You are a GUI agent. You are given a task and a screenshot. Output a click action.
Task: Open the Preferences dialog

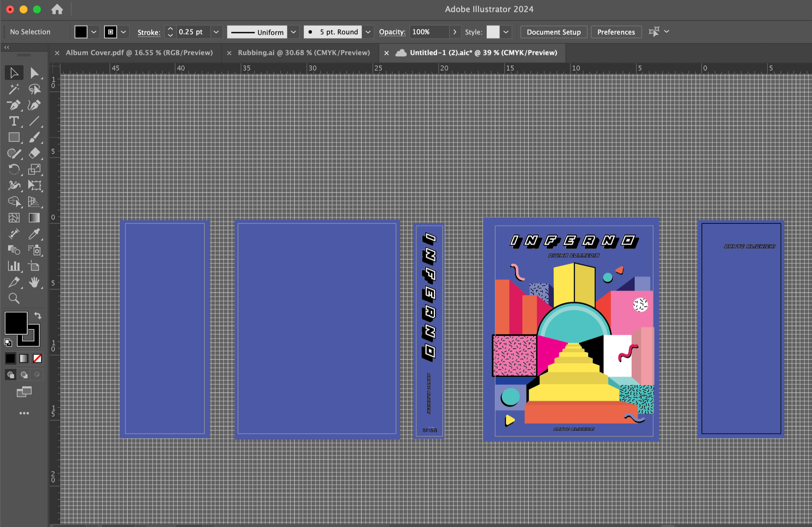[x=616, y=32]
